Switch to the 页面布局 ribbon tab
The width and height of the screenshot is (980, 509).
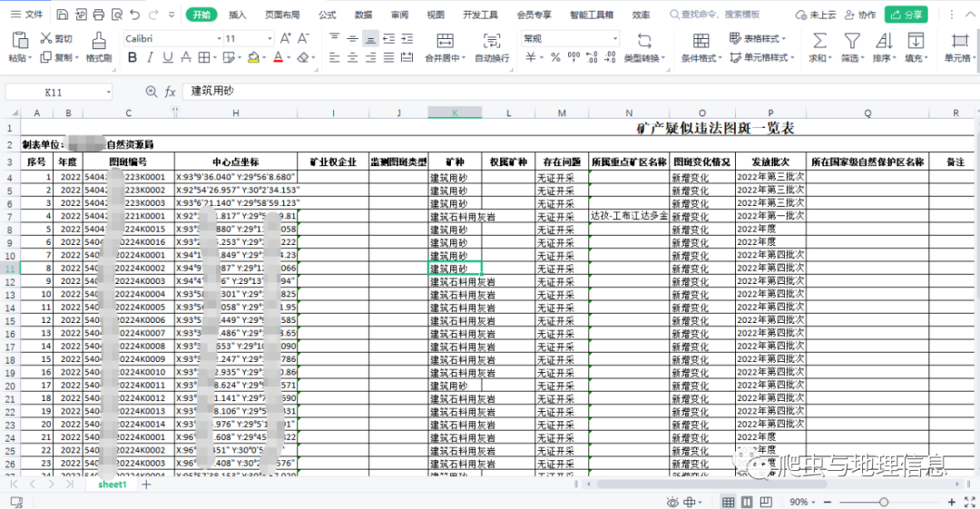[x=282, y=15]
